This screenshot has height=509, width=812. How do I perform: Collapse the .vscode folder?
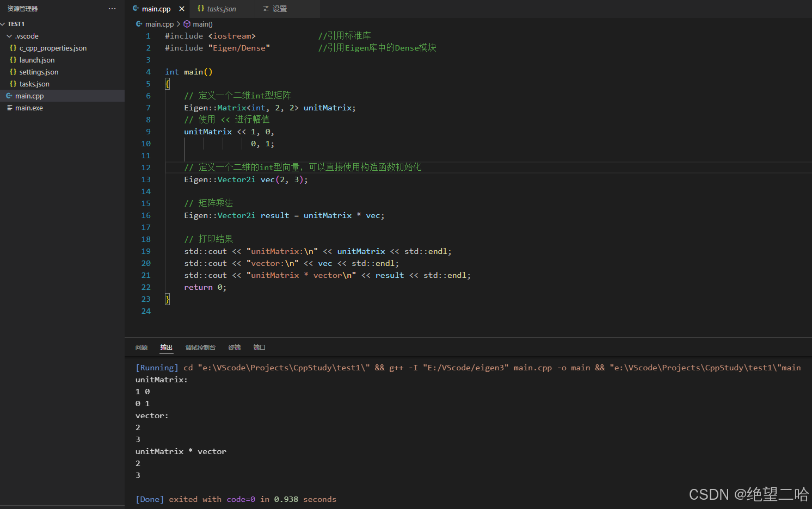[x=9, y=36]
